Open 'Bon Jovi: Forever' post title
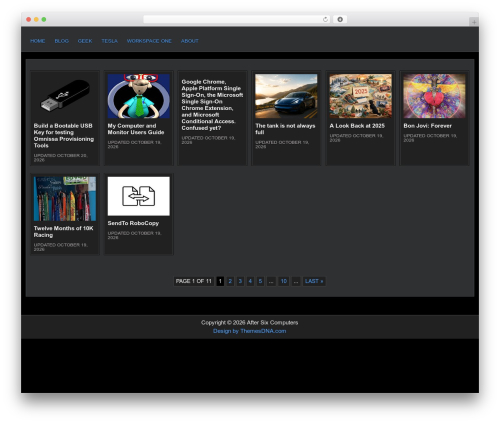 click(x=427, y=126)
